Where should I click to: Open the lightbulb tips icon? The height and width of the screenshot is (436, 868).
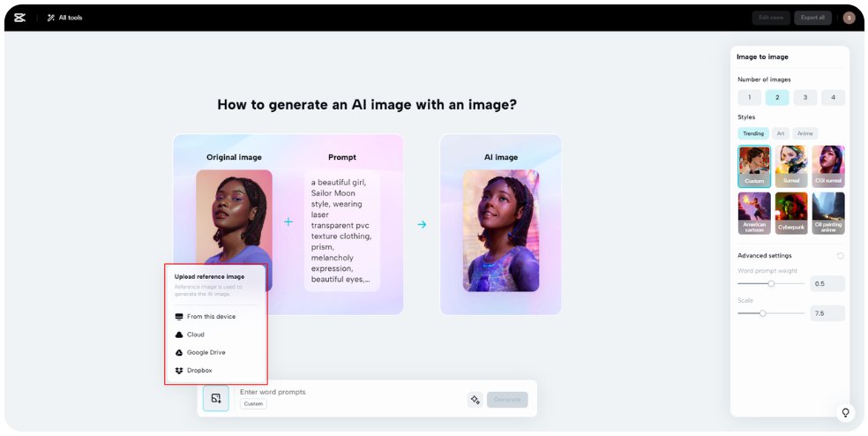click(x=845, y=413)
